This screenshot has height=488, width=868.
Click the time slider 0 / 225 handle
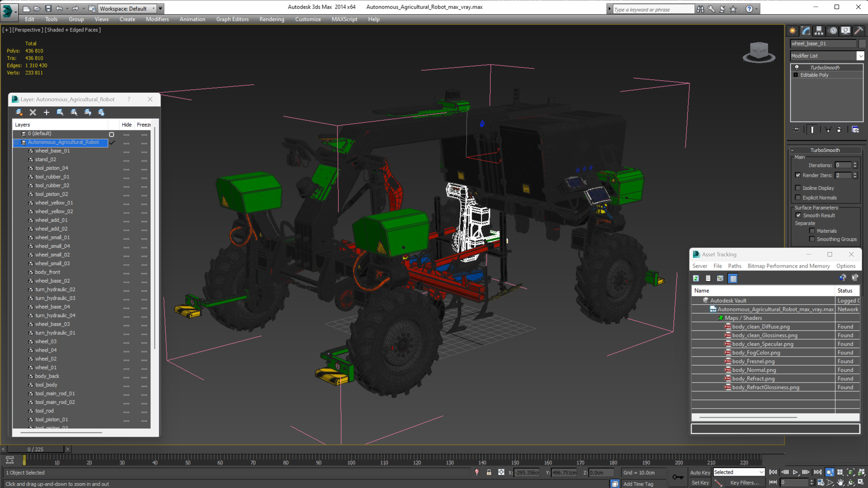[x=35, y=449]
